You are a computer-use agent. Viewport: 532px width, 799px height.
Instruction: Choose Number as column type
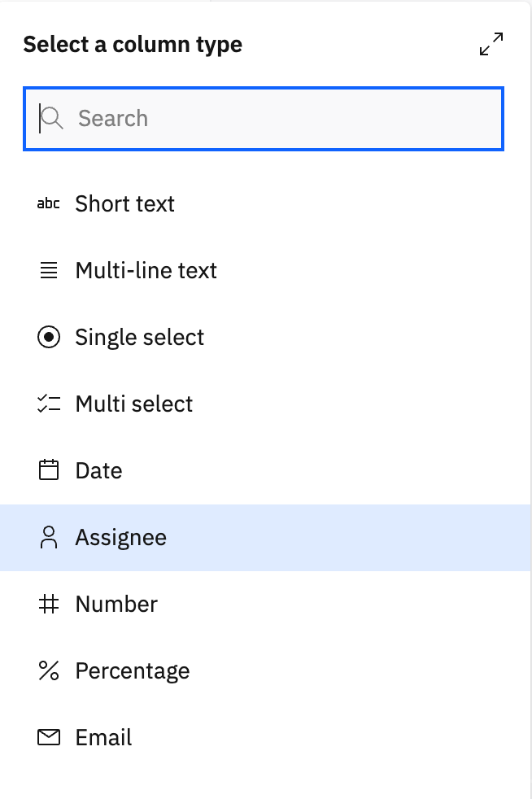click(x=116, y=605)
